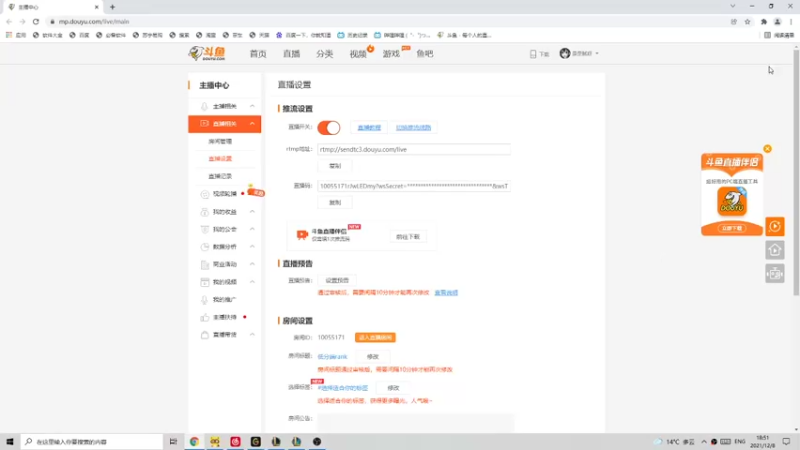Click 立即下载 on the floating ad

[x=732, y=228]
